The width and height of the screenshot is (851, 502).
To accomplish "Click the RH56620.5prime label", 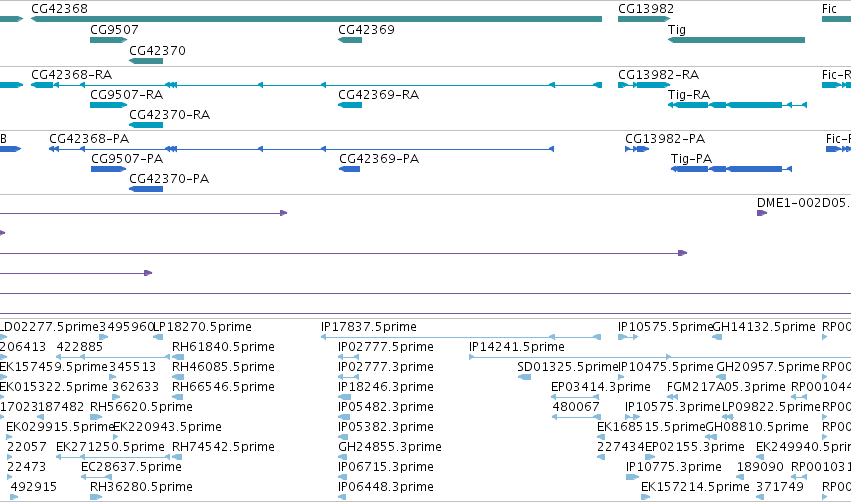I will [x=141, y=407].
